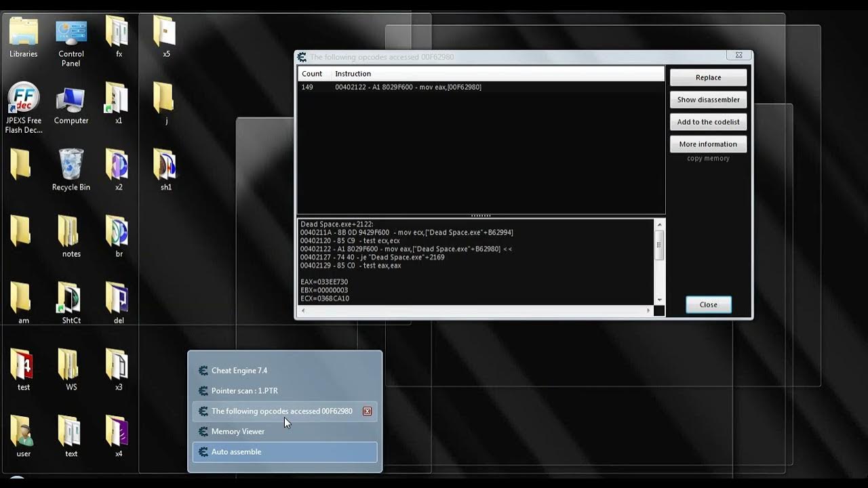868x488 pixels.
Task: Switch to Auto assemble window
Action: [285, 452]
